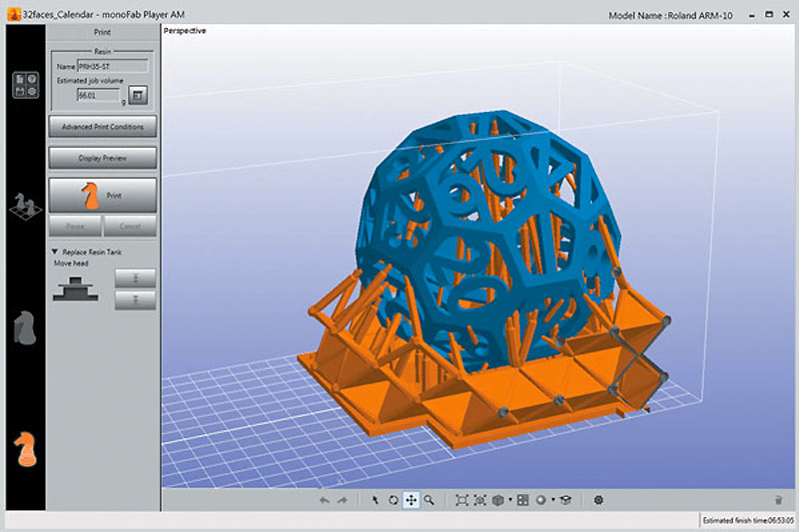Start the job with the Print button
This screenshot has height=532, width=799.
coord(102,196)
